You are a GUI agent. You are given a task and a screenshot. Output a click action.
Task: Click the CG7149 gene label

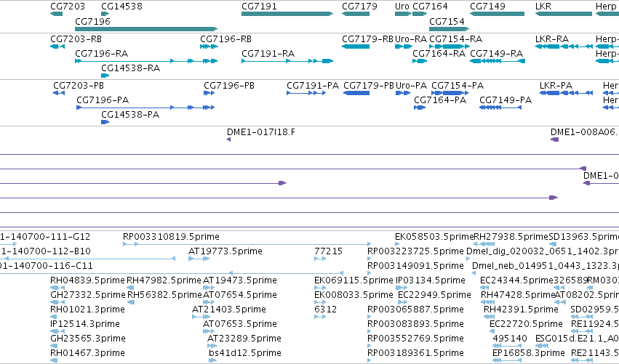487,7
